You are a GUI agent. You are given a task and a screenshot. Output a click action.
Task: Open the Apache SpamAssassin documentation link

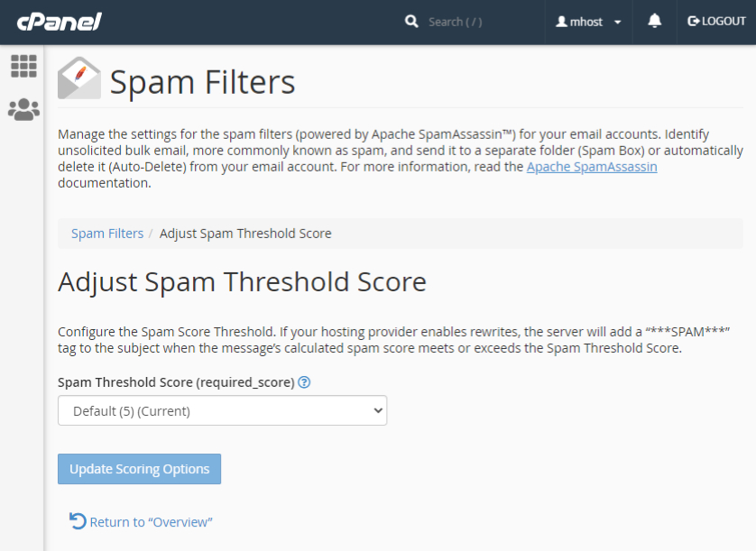tap(591, 167)
